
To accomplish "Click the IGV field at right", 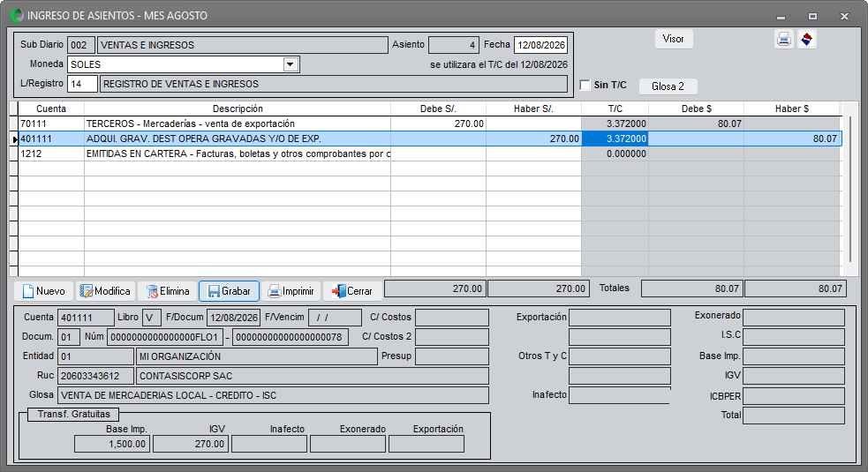I will point(794,376).
